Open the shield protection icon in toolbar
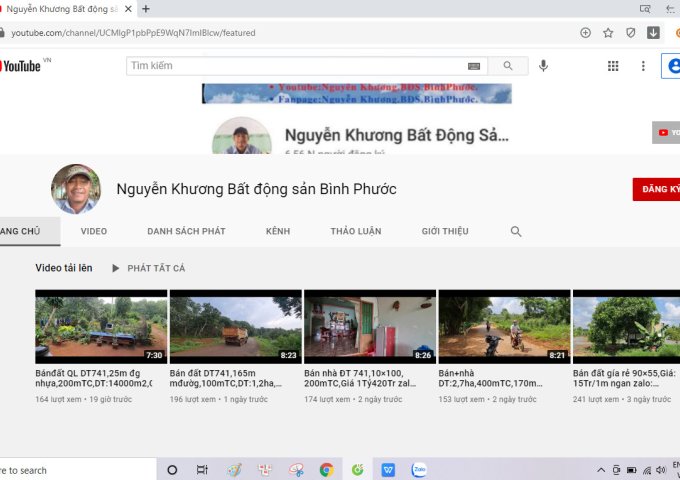The height and width of the screenshot is (480, 680). (x=631, y=33)
